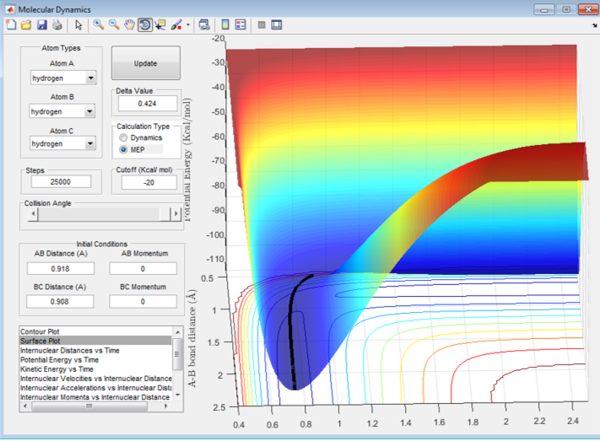Select the MEP calculation type
This screenshot has width=600, height=441.
(x=125, y=149)
